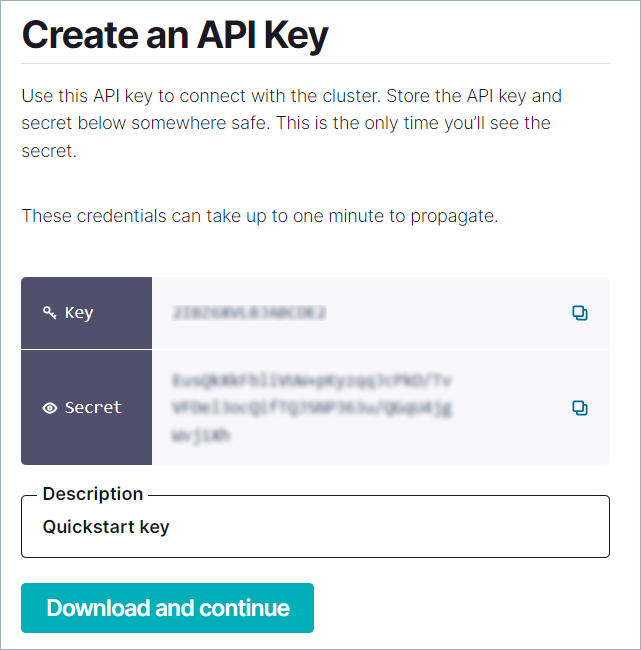
Task: Copy the API key value
Action: pos(580,313)
